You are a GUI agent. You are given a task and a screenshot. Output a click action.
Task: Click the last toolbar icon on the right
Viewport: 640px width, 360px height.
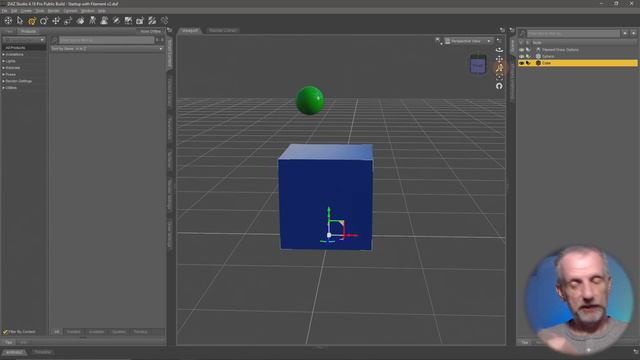click(164, 20)
